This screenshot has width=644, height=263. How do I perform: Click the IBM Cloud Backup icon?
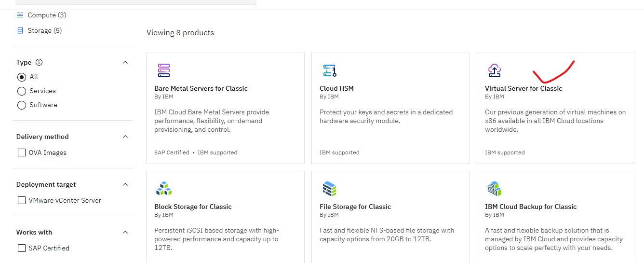495,189
